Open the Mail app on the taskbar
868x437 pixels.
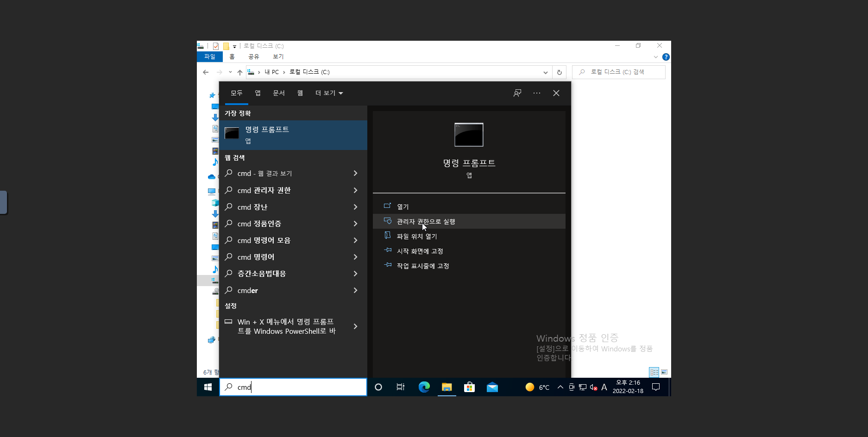(x=492, y=387)
